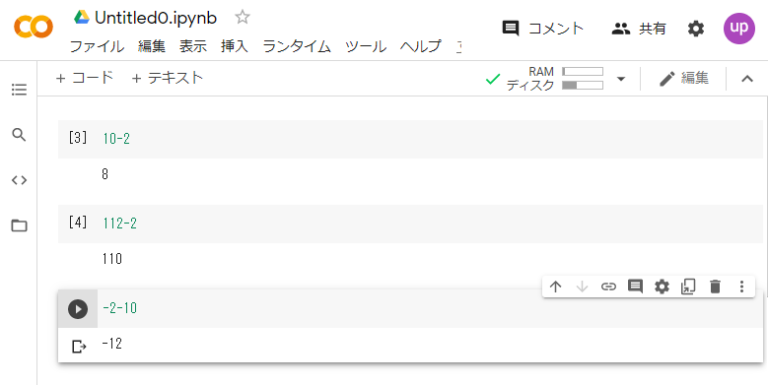This screenshot has width=768, height=385.
Task: Run the cell containing -2-10
Action: 78,309
